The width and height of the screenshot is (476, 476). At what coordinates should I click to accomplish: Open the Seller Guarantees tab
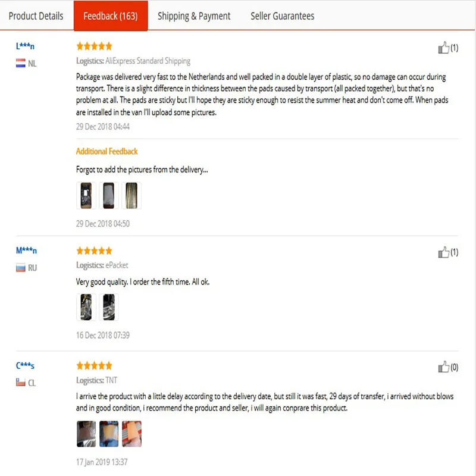coord(283,16)
